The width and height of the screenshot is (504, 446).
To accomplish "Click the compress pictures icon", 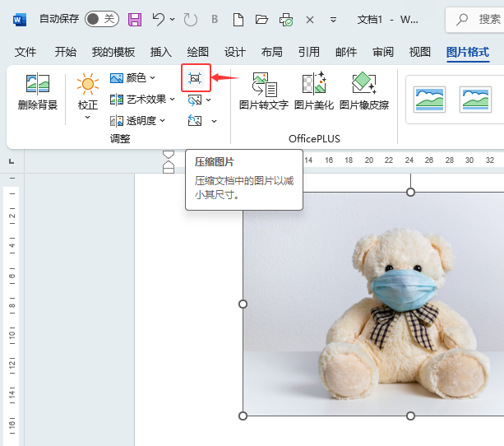I will pos(195,78).
